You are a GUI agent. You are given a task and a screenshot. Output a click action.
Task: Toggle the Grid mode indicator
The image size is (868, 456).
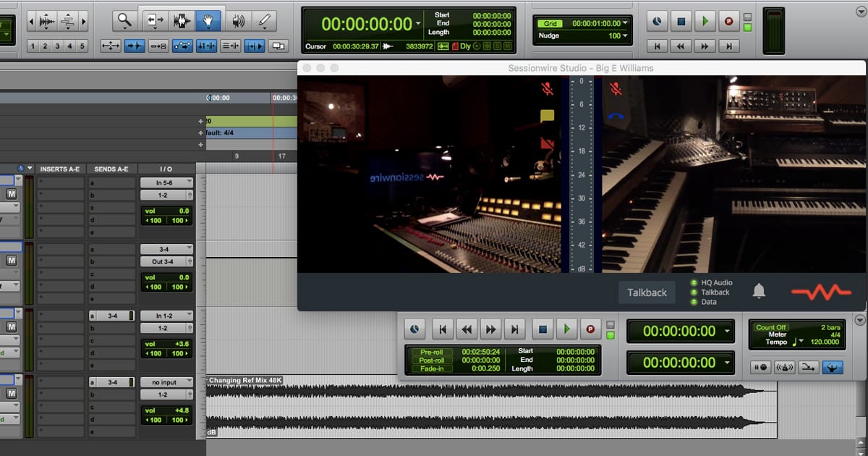(550, 23)
